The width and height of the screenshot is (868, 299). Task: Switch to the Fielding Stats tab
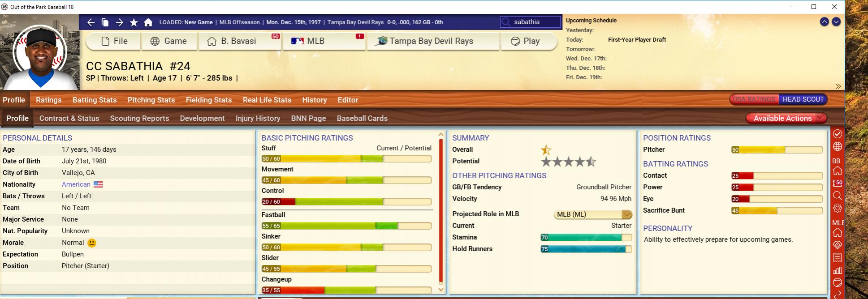(x=209, y=100)
